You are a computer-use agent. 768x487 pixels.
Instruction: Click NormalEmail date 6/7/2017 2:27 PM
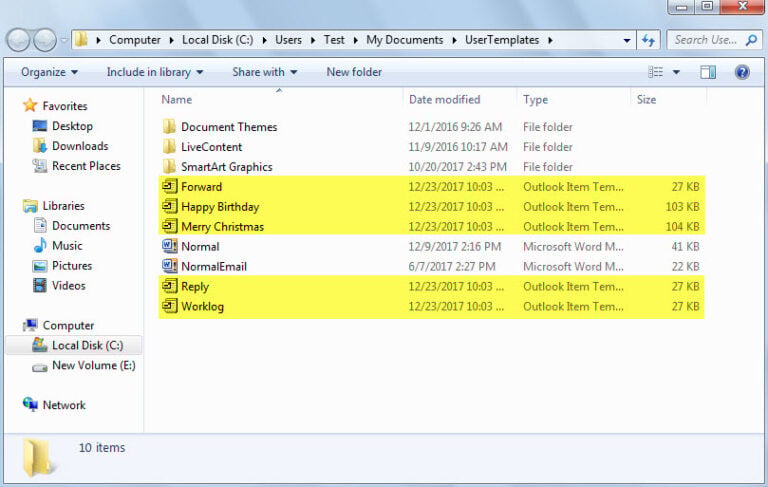pos(452,267)
